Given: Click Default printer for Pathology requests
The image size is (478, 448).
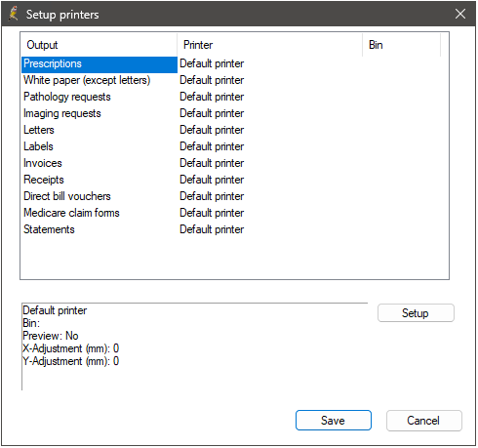Looking at the screenshot, I should click(x=212, y=97).
